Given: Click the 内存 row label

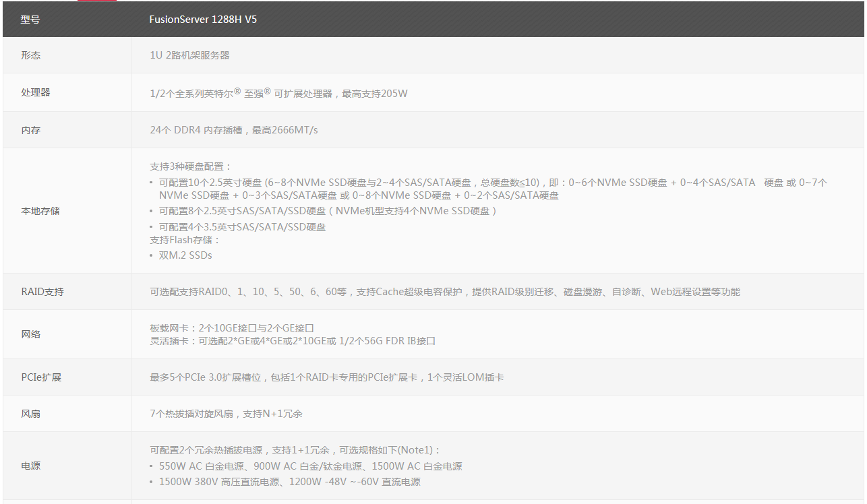Looking at the screenshot, I should coord(30,130).
